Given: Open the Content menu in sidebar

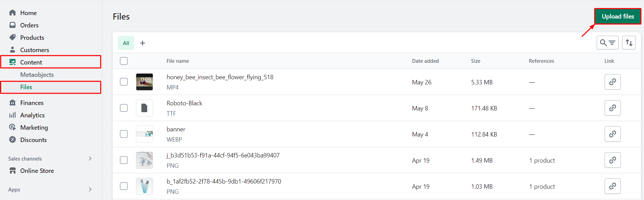Looking at the screenshot, I should 31,62.
